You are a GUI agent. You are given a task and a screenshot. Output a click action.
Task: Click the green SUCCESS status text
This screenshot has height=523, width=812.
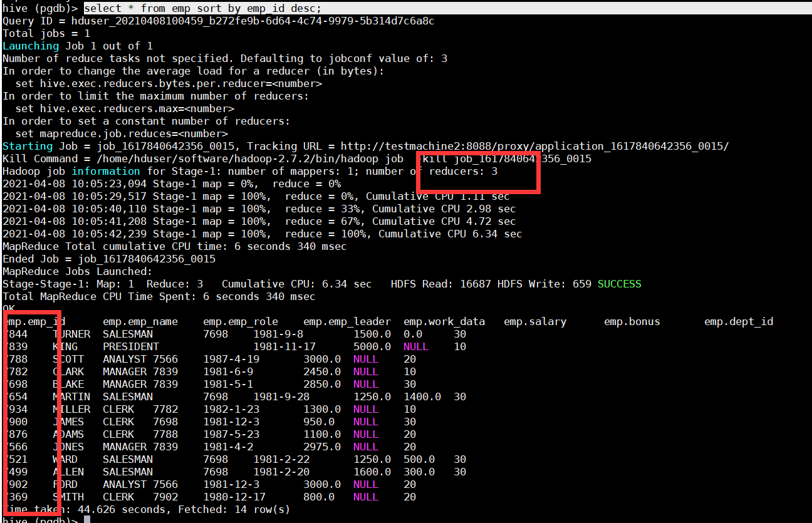[620, 284]
